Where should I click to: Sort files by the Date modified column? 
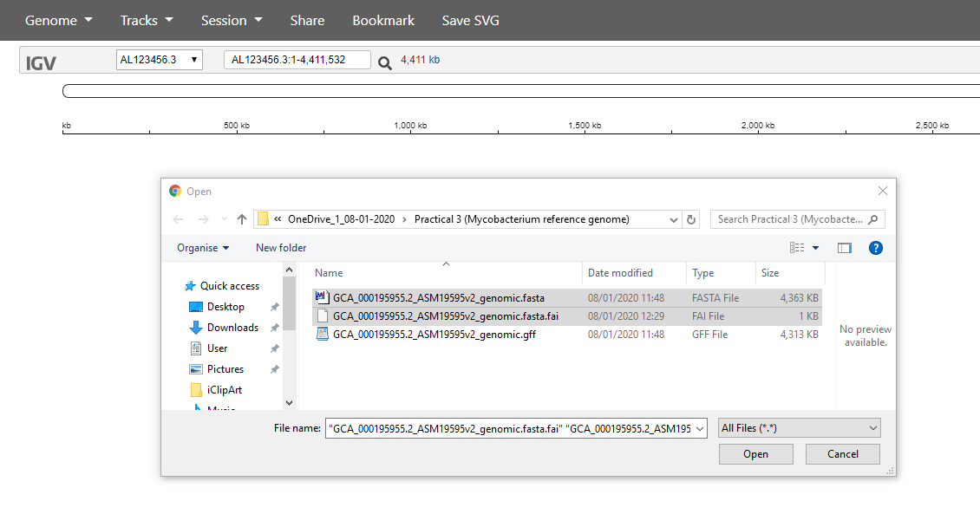(620, 273)
